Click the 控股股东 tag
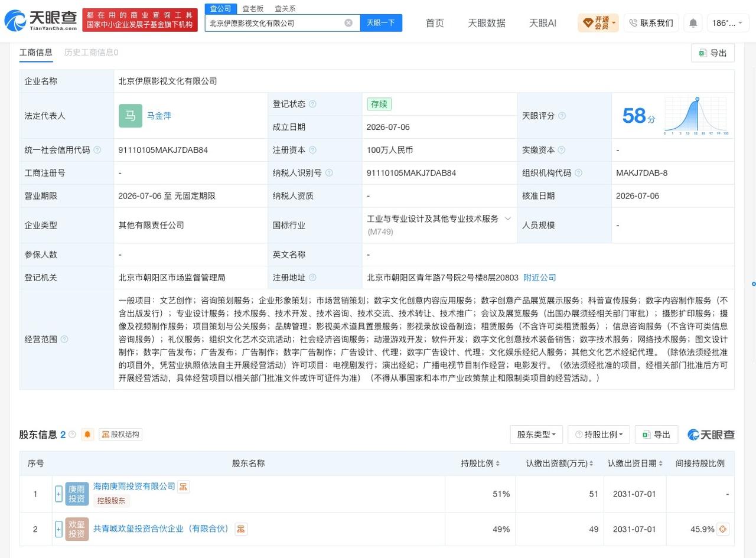Viewport: 756px width, 558px height. [x=111, y=501]
